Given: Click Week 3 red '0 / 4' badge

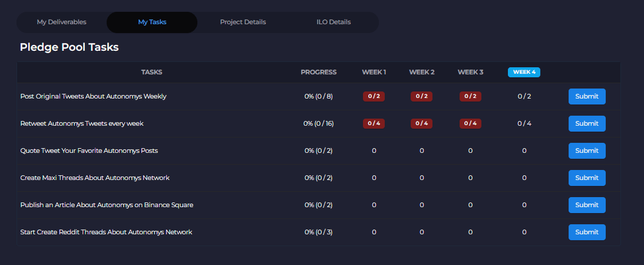Looking at the screenshot, I should point(470,123).
